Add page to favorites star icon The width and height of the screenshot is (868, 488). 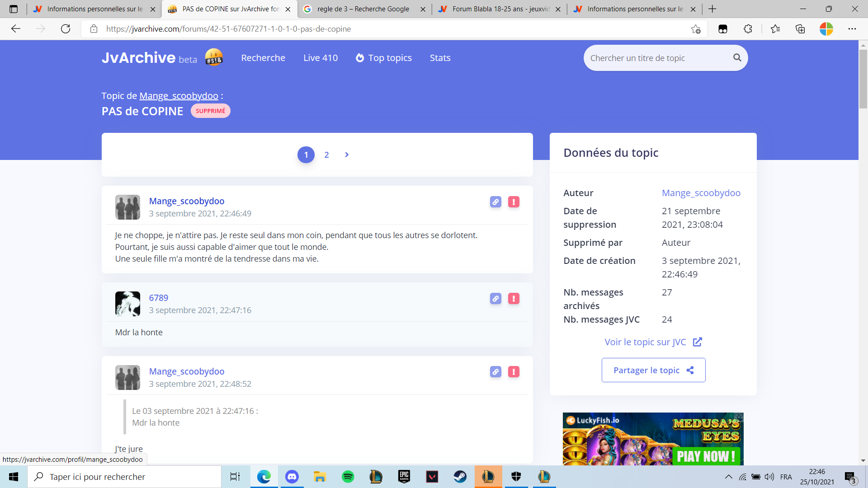coord(695,29)
